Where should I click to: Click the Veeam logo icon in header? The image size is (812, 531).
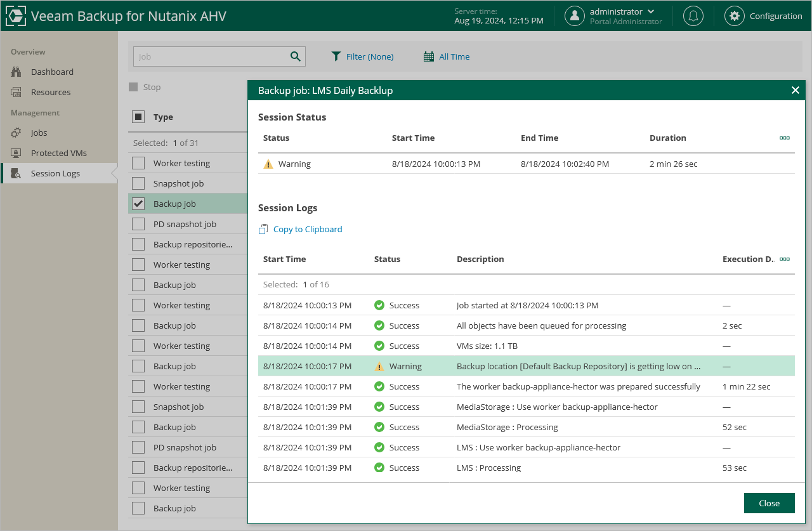15,16
